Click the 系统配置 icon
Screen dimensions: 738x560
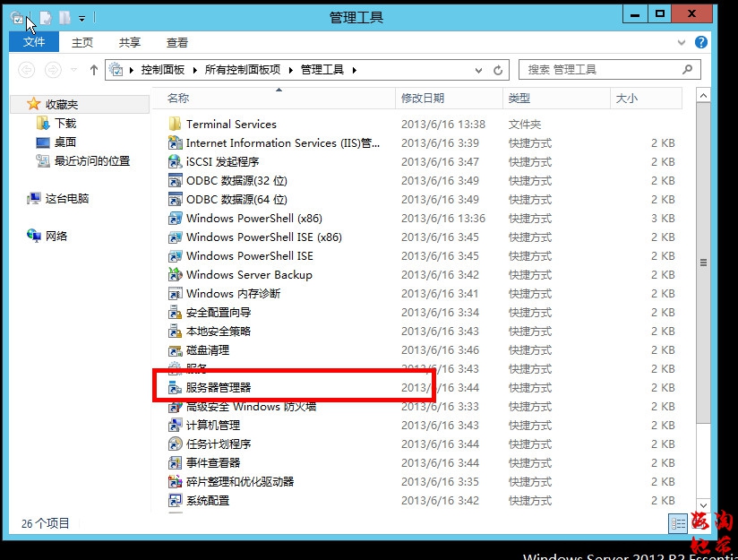[x=175, y=501]
